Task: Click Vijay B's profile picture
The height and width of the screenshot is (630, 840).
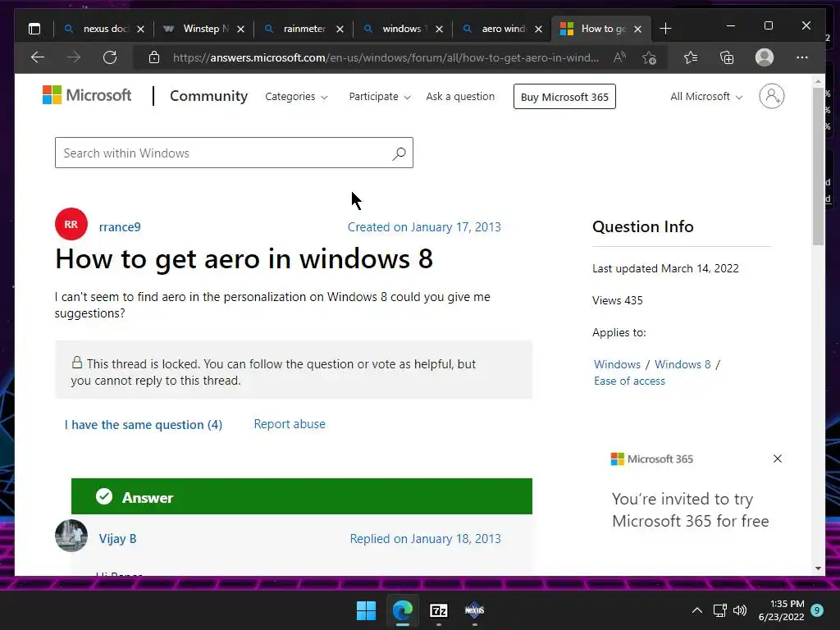Action: 71,535
